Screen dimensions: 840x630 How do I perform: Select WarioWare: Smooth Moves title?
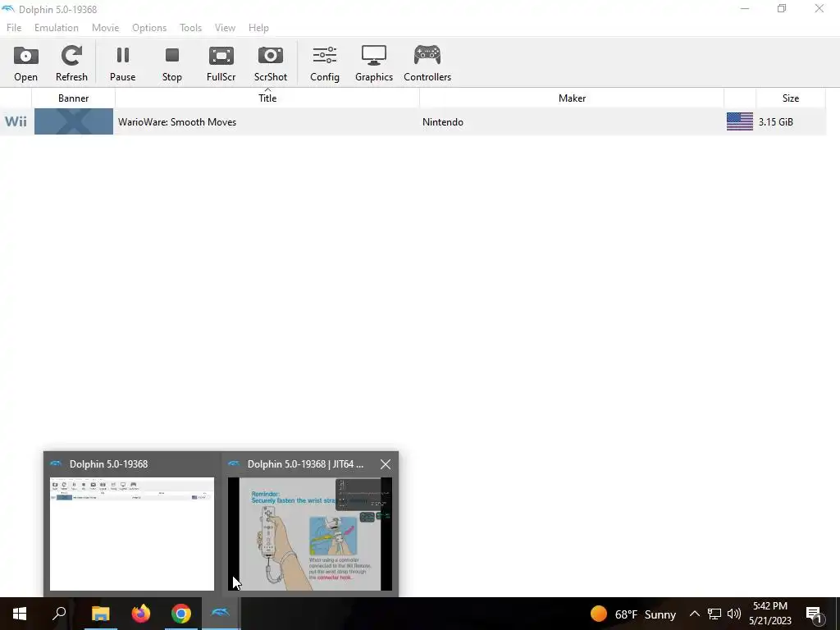point(177,122)
